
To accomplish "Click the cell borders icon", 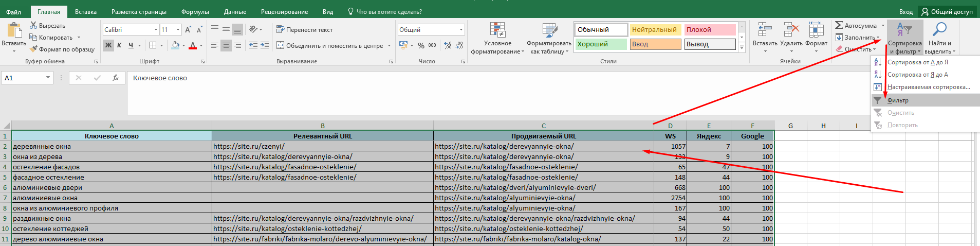I will [153, 45].
